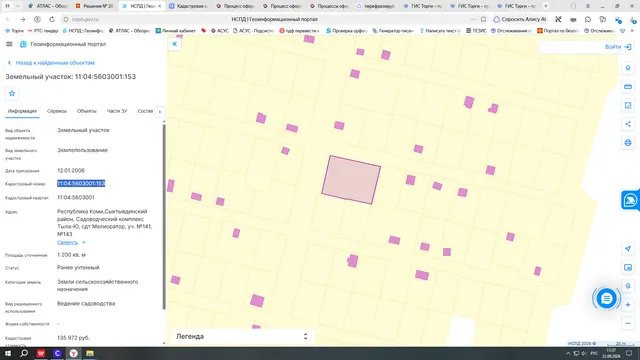Select cadastral number 11:04:5603001:153 value
The width and height of the screenshot is (640, 360).
pyautogui.click(x=81, y=184)
